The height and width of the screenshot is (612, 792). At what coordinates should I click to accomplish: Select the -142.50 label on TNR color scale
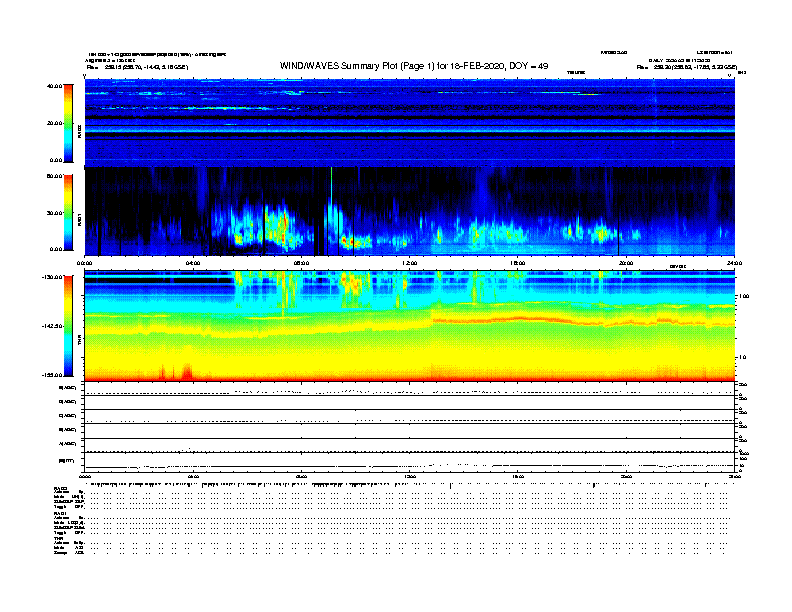(x=52, y=326)
